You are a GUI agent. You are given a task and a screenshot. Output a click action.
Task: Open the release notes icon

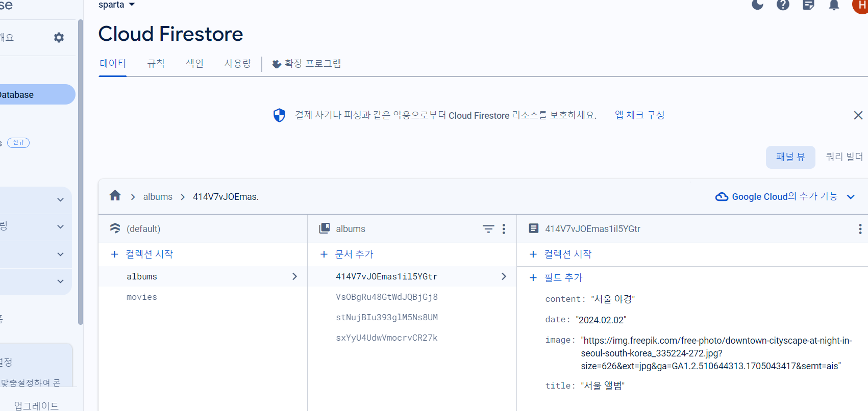point(808,5)
